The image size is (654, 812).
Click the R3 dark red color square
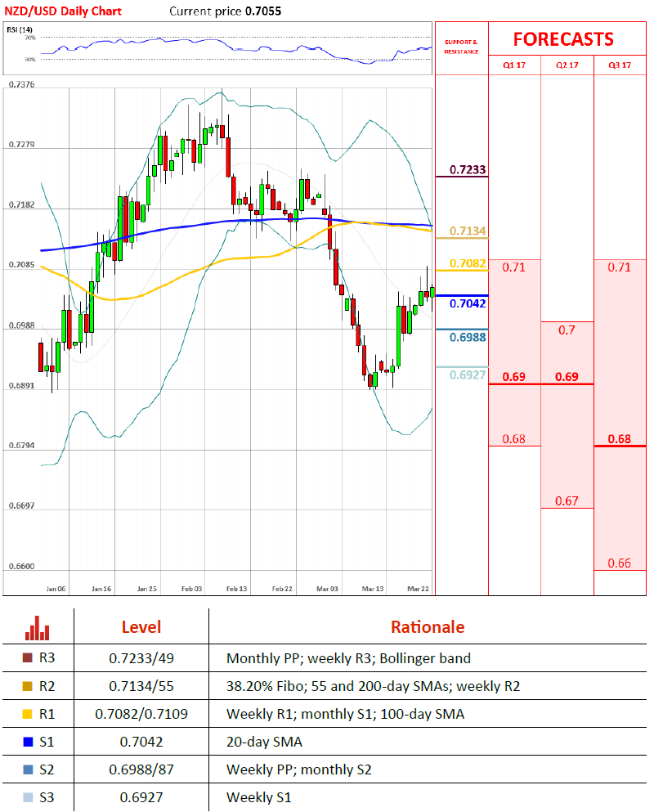click(x=28, y=657)
